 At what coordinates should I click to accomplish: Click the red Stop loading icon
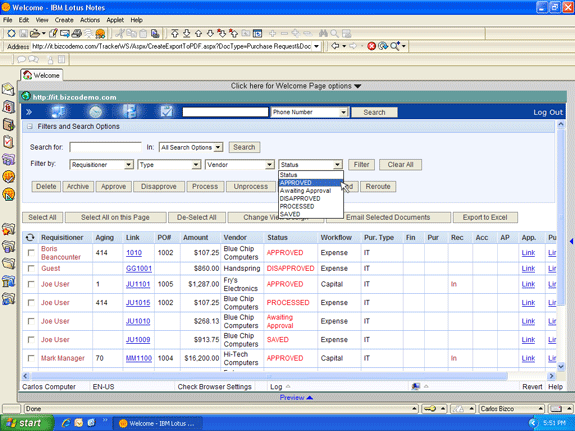pos(371,46)
